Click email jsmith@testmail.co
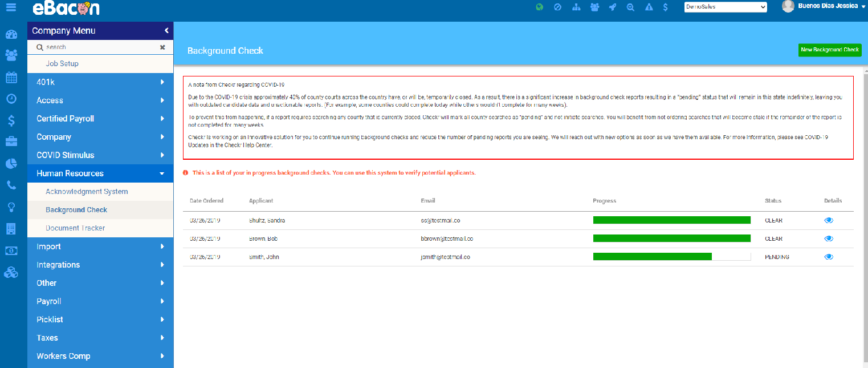Screen dimensions: 868x368 pyautogui.click(x=446, y=257)
